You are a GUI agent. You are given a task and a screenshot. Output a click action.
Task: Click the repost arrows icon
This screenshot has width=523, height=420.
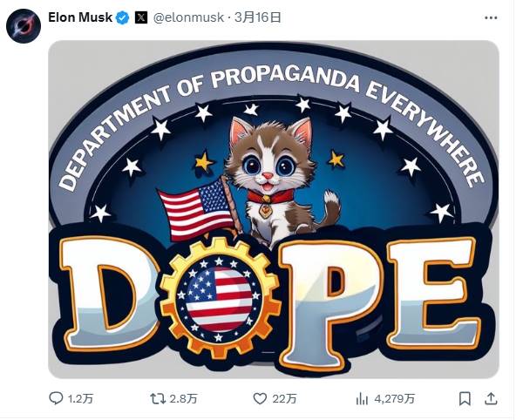(x=158, y=398)
